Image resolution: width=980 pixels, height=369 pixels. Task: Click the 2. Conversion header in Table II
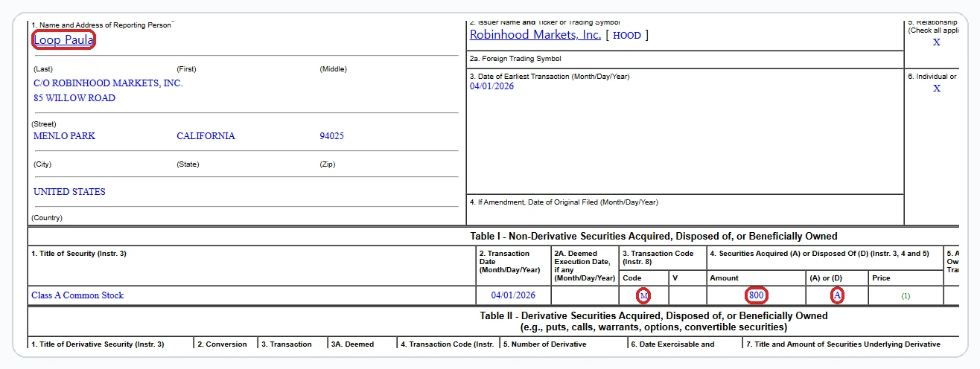(222, 344)
